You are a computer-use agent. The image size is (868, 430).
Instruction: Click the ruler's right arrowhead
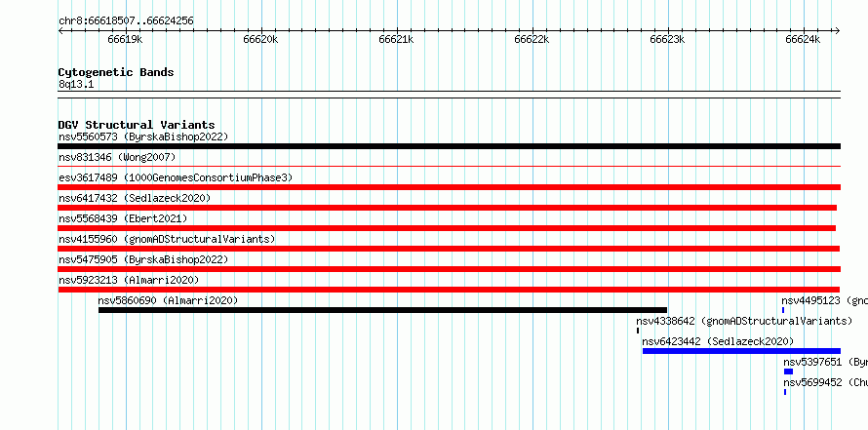click(837, 31)
